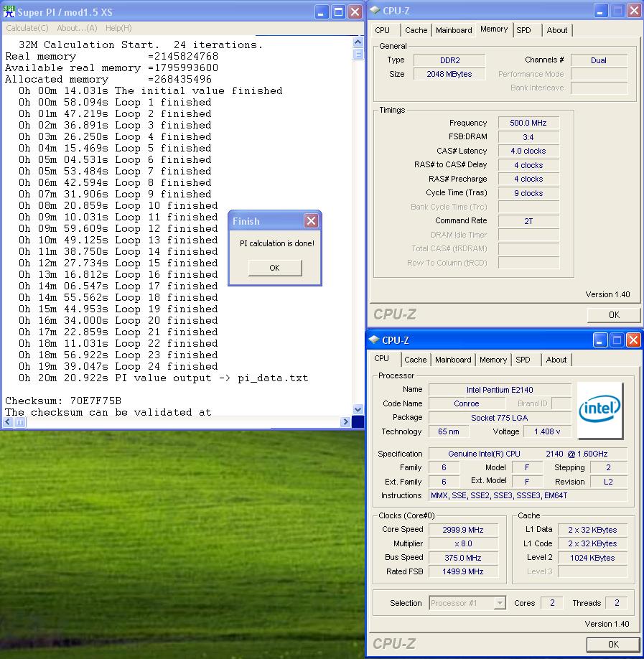Maximize the Super PI window

(338, 11)
